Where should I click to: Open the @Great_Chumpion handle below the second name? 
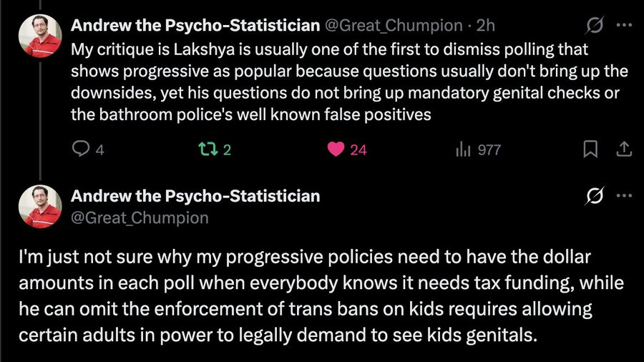pos(139,217)
